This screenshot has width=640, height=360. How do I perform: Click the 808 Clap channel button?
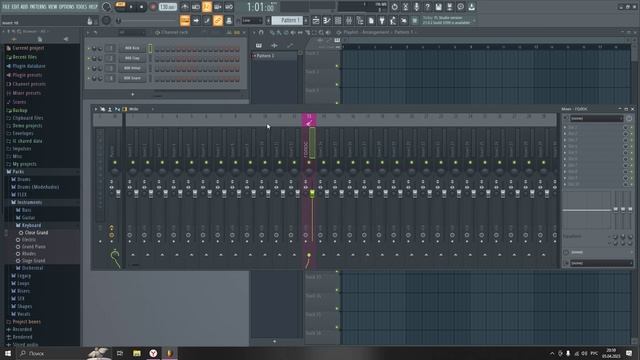tap(132, 58)
